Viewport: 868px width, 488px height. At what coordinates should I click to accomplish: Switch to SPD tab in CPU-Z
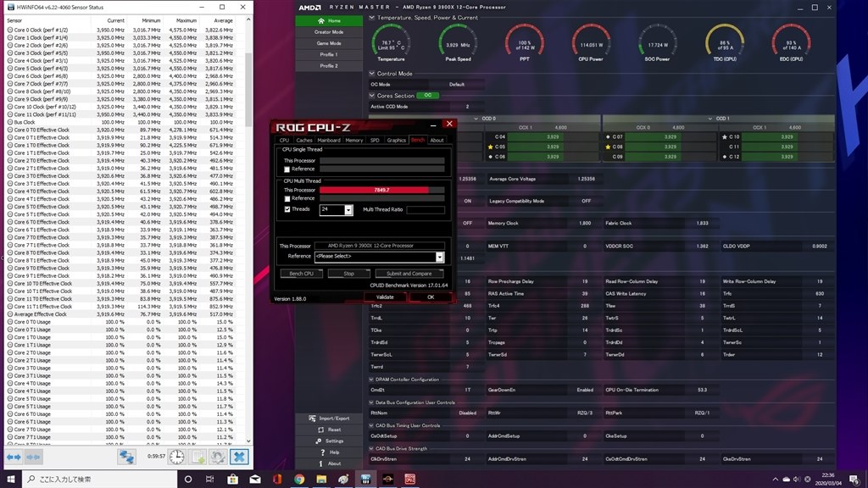coord(375,140)
